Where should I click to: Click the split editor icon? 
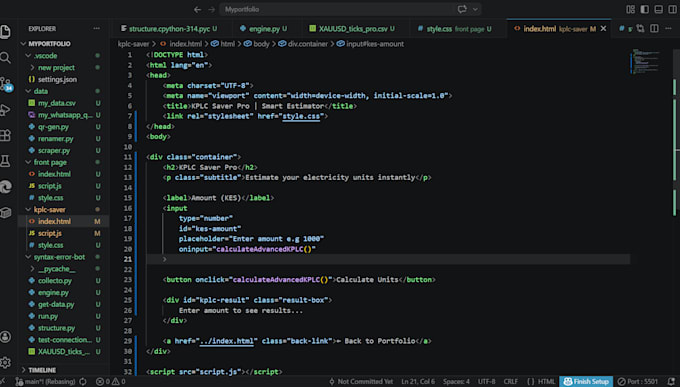point(654,29)
